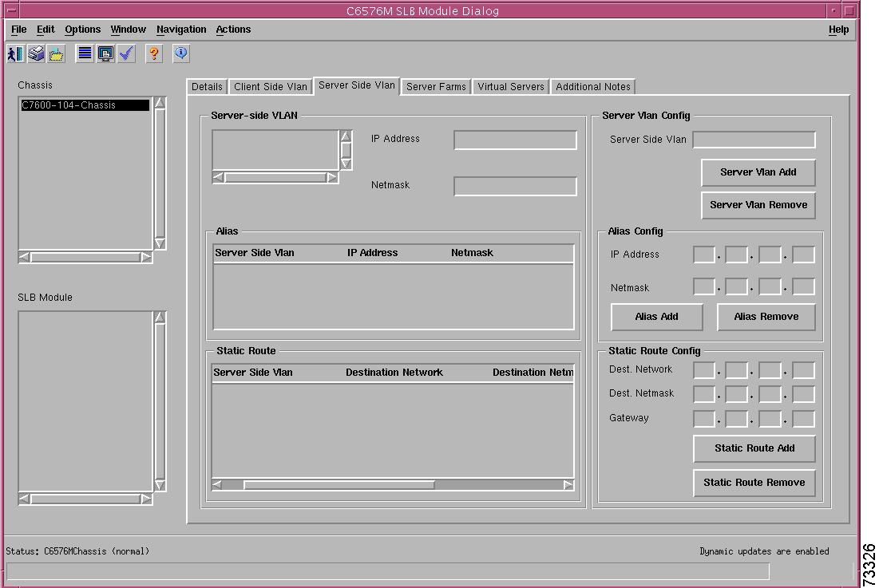Click Alias table Netmask column header
This screenshot has width=879, height=588.
[x=472, y=253]
